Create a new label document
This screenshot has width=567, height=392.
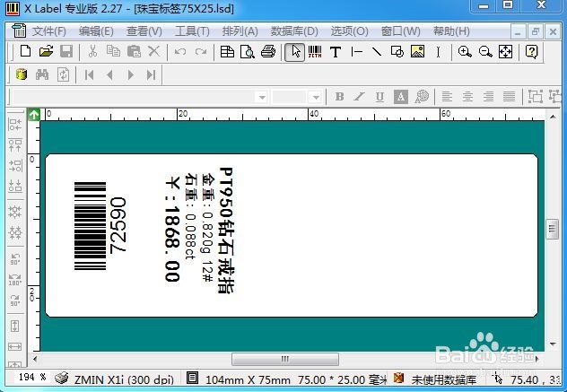(25, 52)
